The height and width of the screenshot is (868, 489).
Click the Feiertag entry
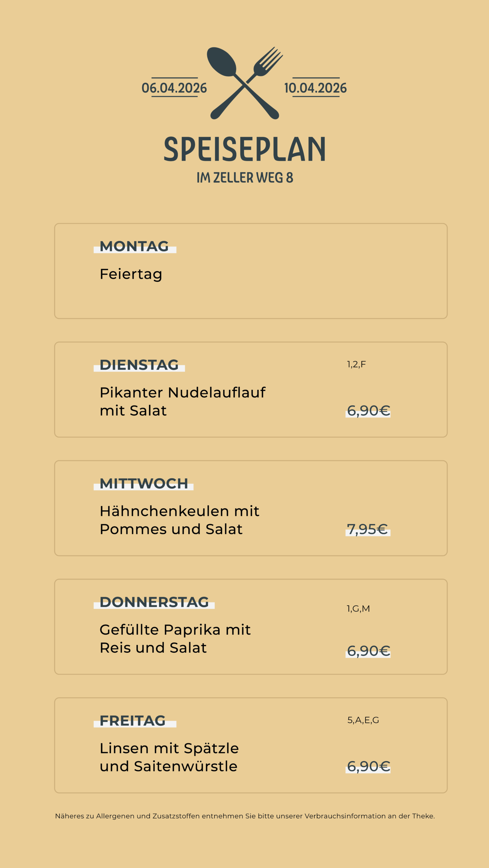pyautogui.click(x=131, y=274)
